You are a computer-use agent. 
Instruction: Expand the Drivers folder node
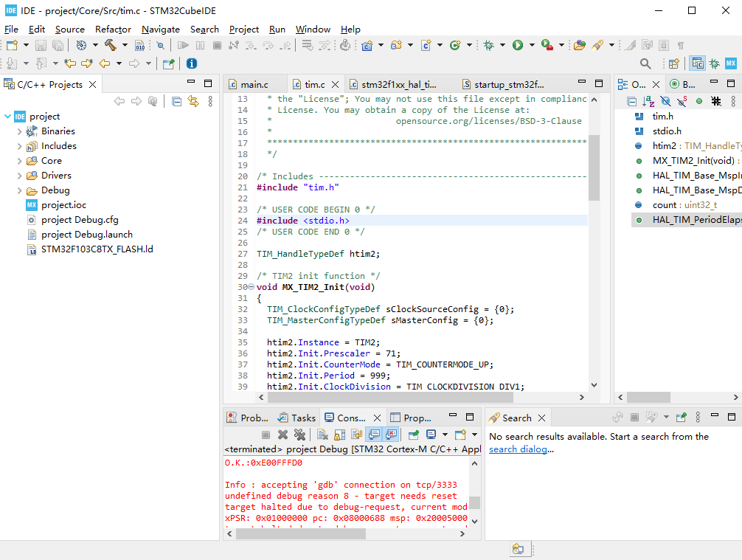(x=19, y=176)
